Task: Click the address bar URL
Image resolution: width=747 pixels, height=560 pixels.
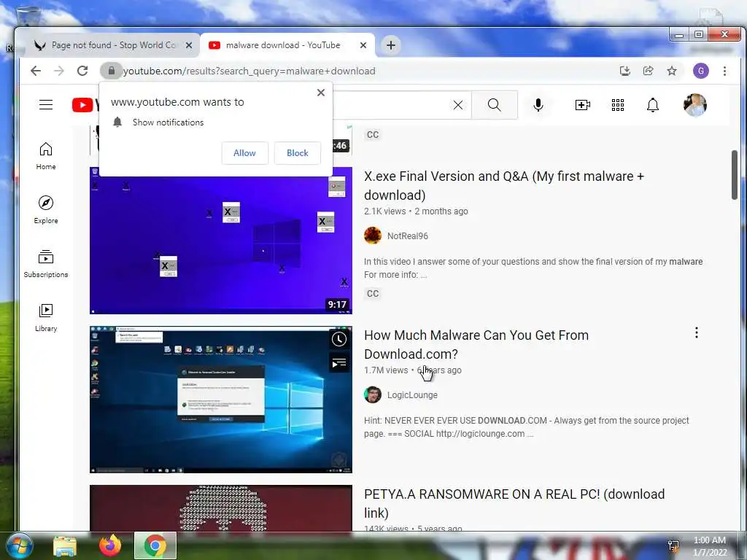Action: [x=249, y=71]
